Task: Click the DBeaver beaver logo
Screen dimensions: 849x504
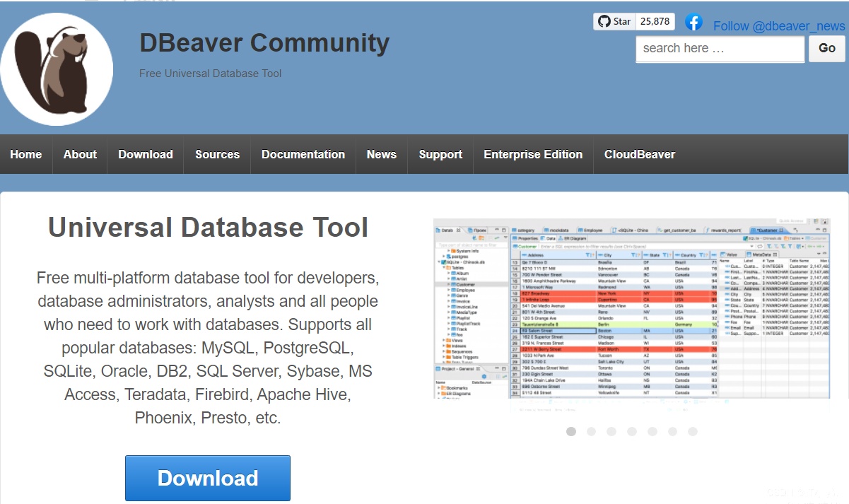Action: pyautogui.click(x=57, y=69)
